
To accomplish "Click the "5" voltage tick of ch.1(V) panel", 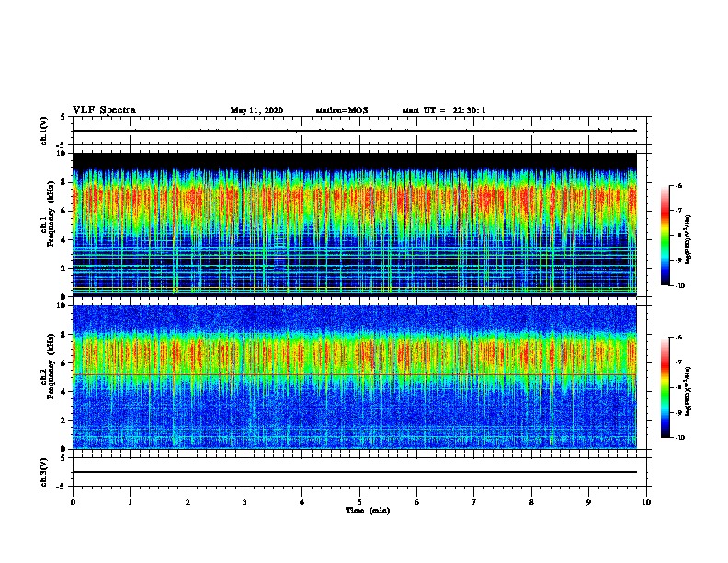I will click(63, 117).
